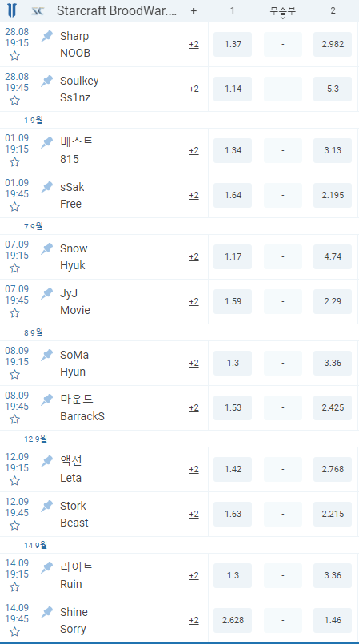
Task: Expand +2 more markets for Stork match
Action: (x=193, y=515)
